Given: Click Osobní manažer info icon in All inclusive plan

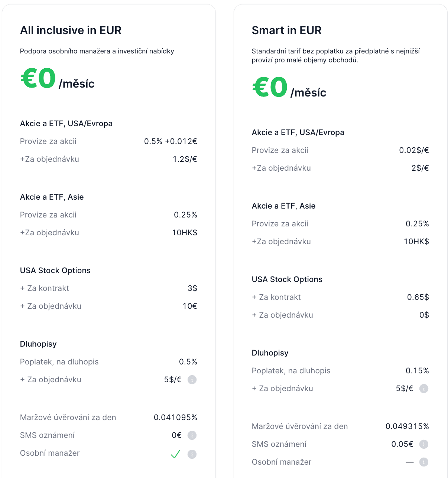Looking at the screenshot, I should (x=192, y=454).
